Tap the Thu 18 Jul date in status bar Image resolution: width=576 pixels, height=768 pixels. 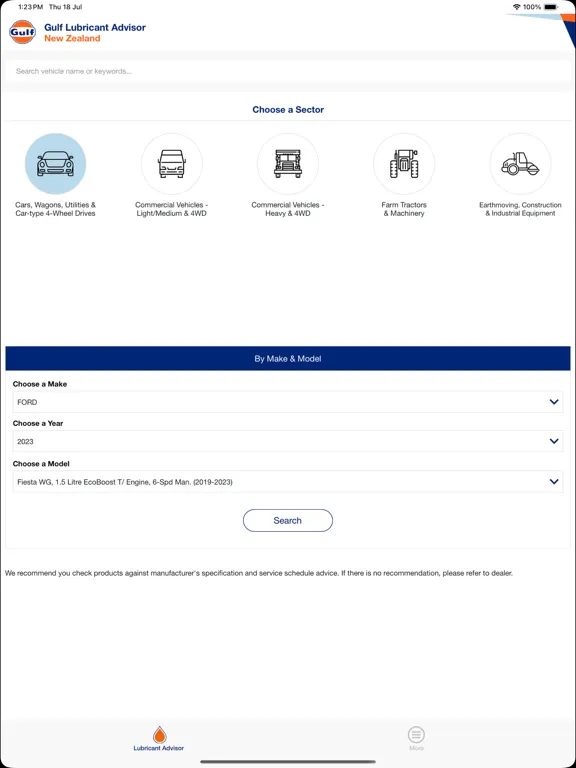tap(66, 7)
